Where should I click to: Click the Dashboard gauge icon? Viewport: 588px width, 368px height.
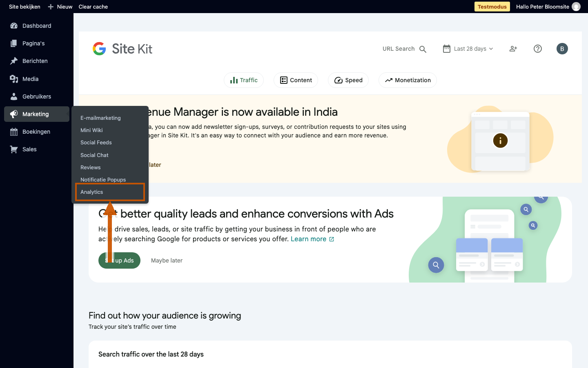point(14,26)
